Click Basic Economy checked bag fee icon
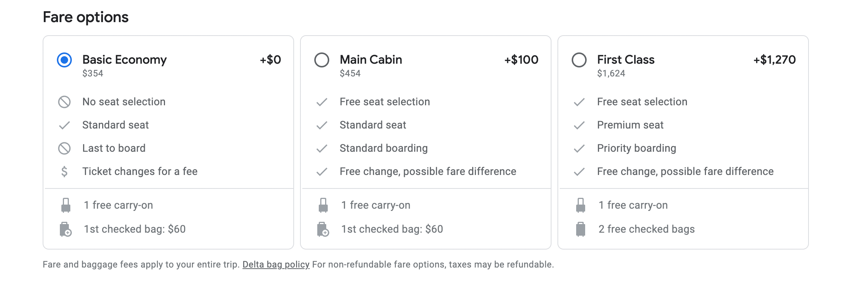This screenshot has width=868, height=284. click(x=66, y=229)
